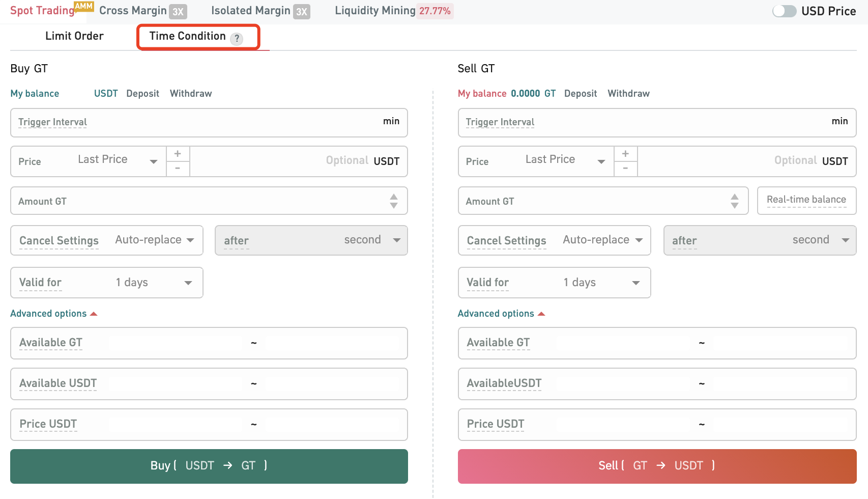Collapse Advanced options on the Buy side
The image size is (868, 499).
pyautogui.click(x=53, y=314)
